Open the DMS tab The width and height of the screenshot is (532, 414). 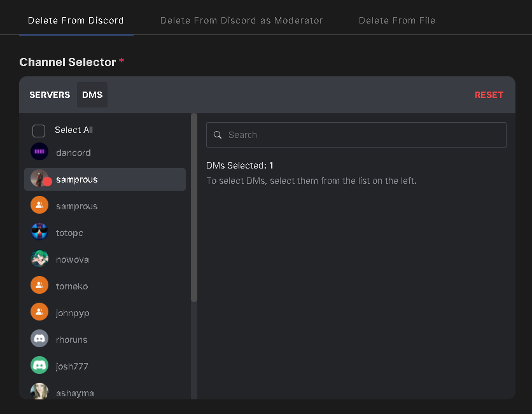(92, 95)
